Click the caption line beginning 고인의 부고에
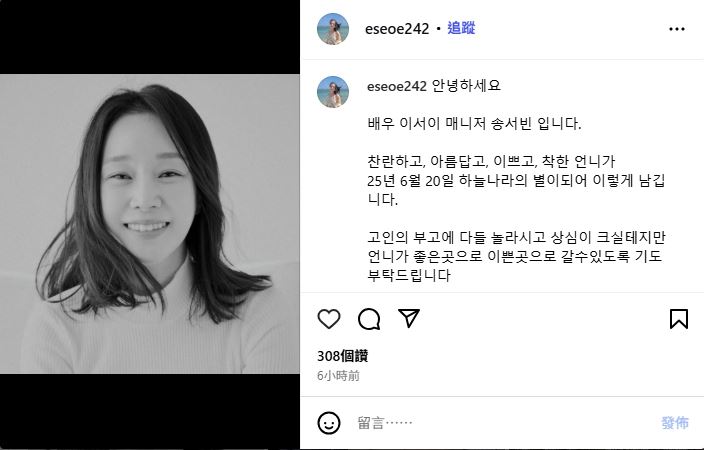Viewport: 704px width, 450px height. (x=516, y=237)
